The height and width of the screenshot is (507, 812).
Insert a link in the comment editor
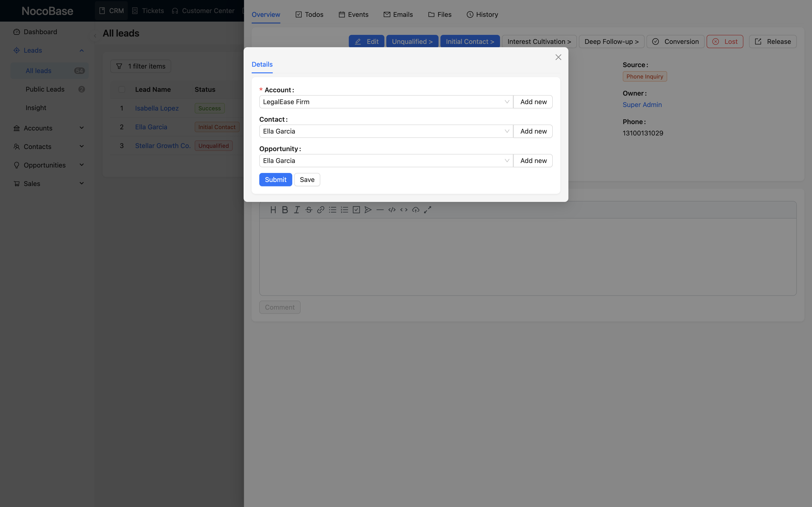(321, 209)
